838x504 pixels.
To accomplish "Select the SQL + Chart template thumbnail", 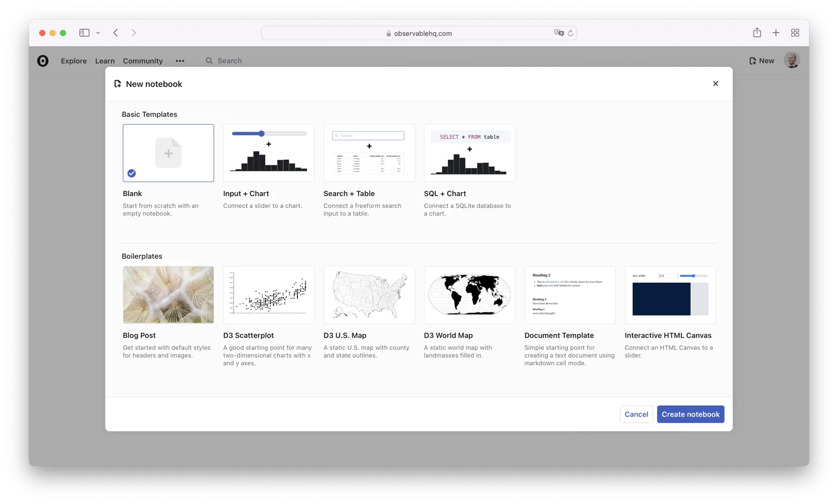I will point(469,153).
